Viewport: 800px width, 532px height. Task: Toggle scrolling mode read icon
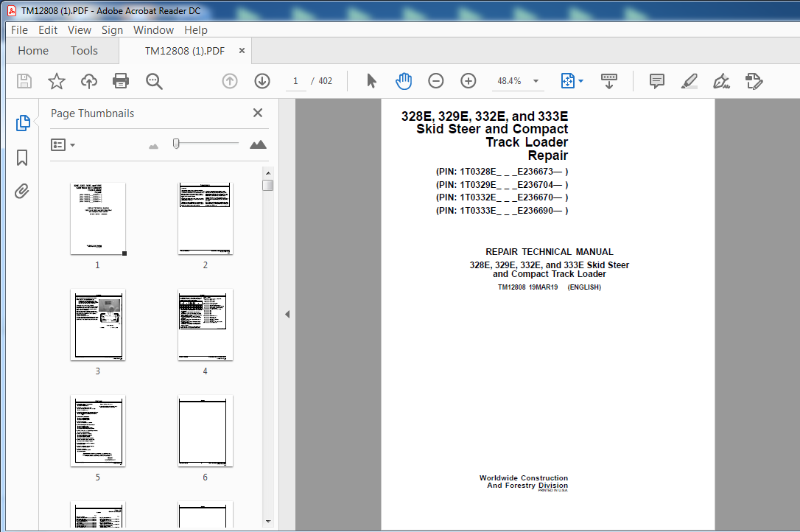pos(608,81)
